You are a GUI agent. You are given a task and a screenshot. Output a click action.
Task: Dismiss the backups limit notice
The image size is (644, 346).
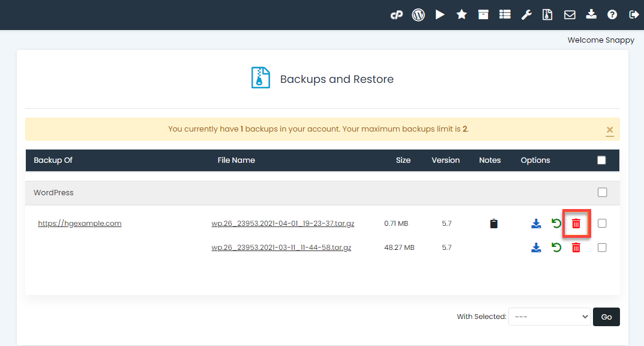tap(610, 131)
